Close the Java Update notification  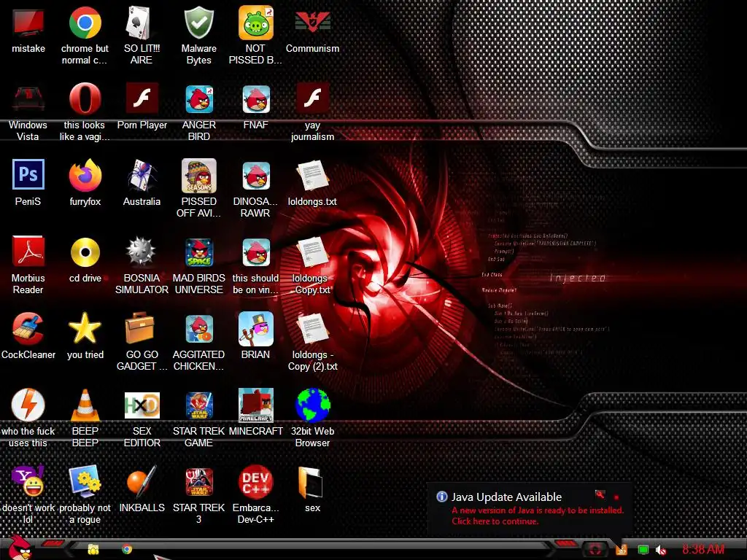pos(616,497)
